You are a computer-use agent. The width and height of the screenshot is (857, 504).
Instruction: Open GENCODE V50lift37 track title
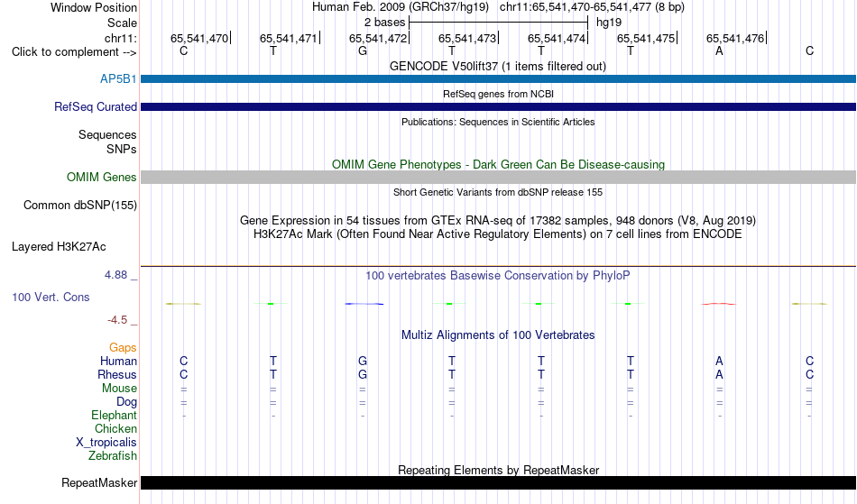click(498, 66)
